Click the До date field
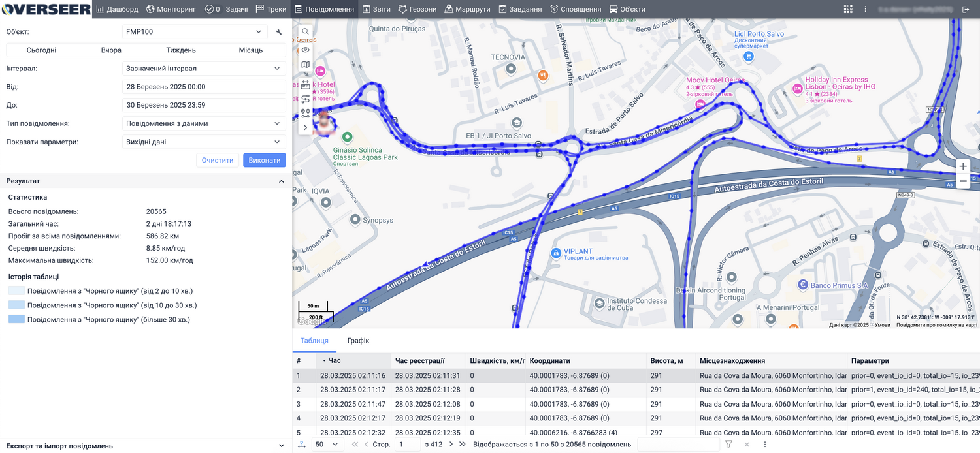 coord(204,105)
